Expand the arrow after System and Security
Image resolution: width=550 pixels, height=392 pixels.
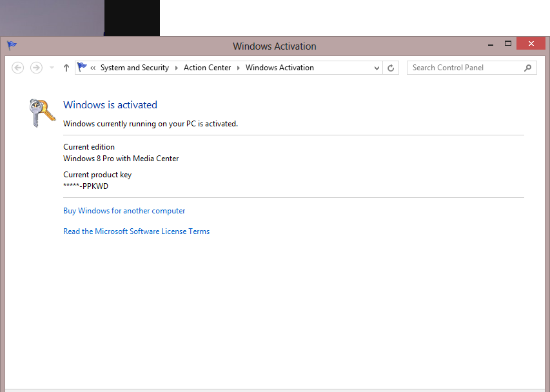point(176,68)
